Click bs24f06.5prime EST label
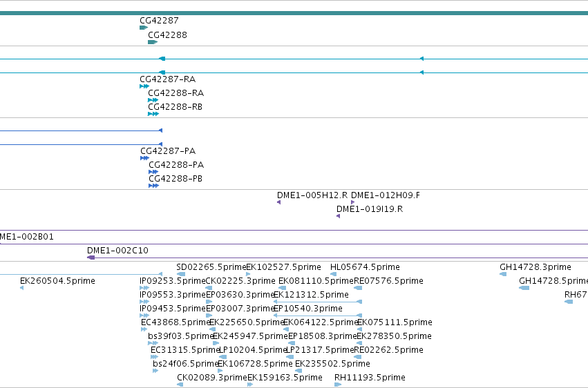Image resolution: width=588 pixels, height=388 pixels. [186, 364]
